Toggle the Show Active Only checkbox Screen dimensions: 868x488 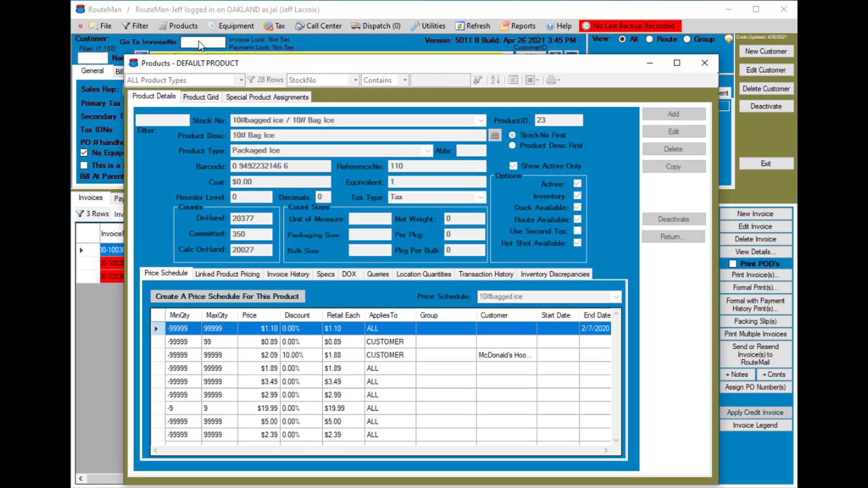tap(513, 166)
